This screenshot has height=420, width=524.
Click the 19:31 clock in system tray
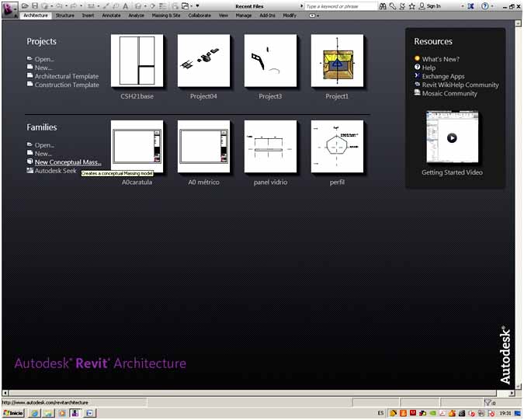point(505,413)
